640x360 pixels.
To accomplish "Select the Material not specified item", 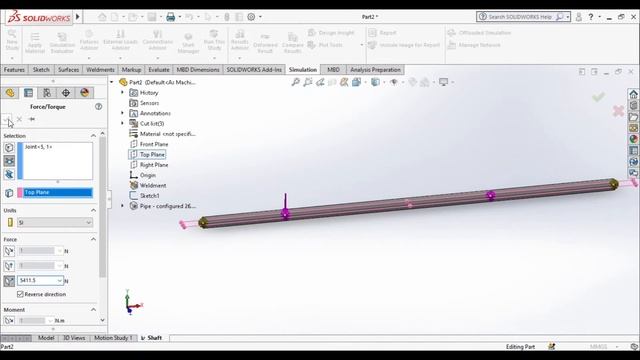I will point(162,134).
